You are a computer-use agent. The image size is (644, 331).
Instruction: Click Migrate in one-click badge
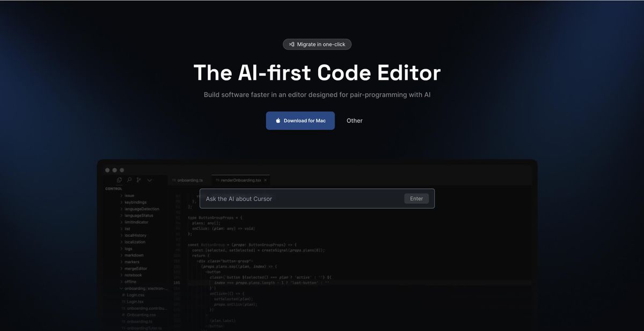tap(317, 45)
